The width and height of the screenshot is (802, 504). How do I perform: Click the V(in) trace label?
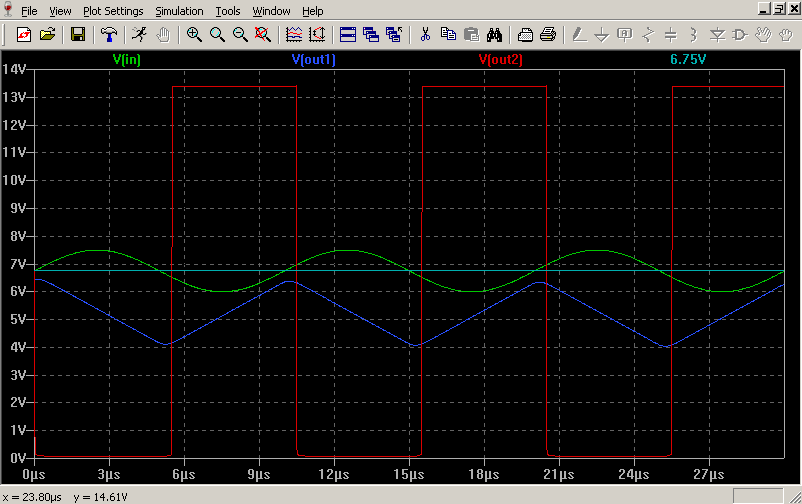pos(126,59)
